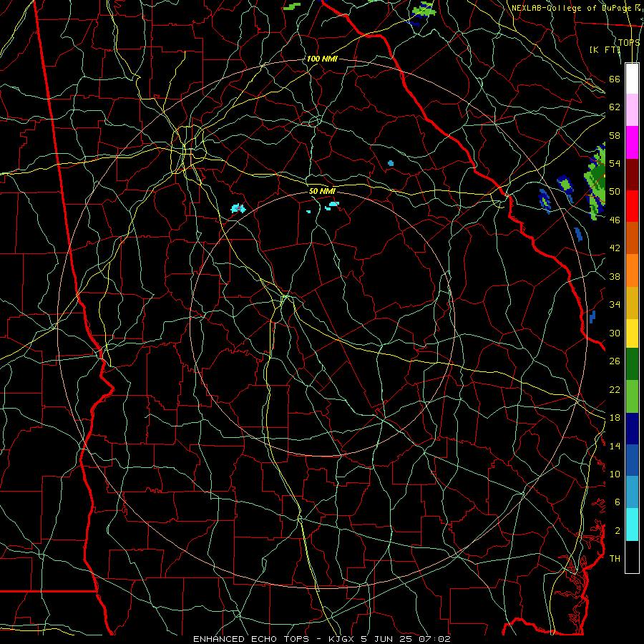Click the cyan echo left of the 50 NMI ring
This screenshot has width=644, height=644.
pos(238,209)
